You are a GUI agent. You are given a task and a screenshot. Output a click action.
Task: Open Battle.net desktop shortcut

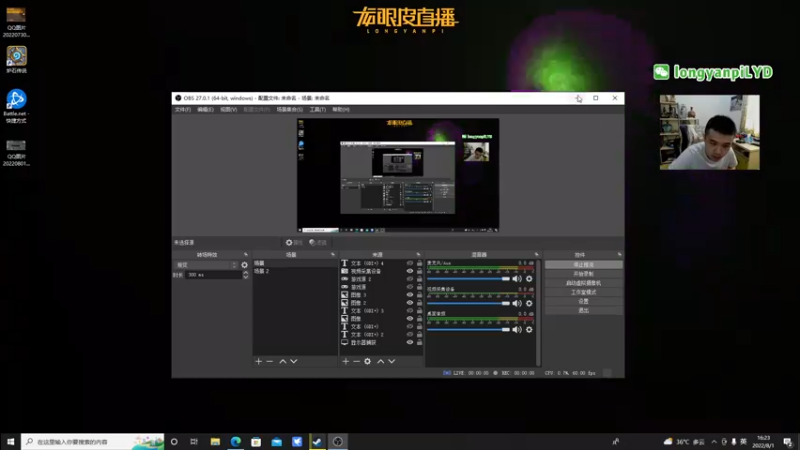(x=16, y=106)
